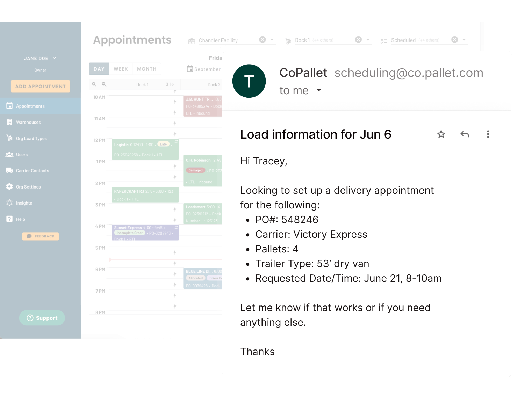The height and width of the screenshot is (405, 532).
Task: Open the Loadsmart 3:00 appointment card
Action: (203, 214)
